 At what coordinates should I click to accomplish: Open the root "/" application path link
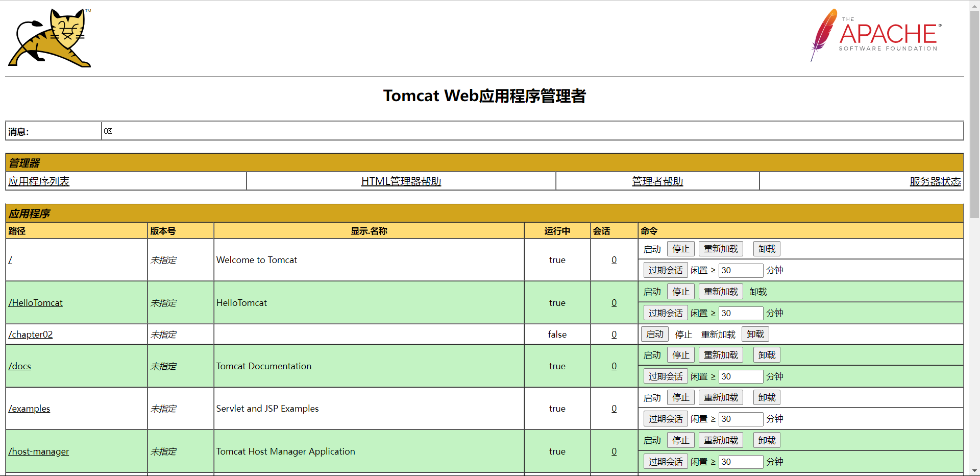[x=10, y=260]
